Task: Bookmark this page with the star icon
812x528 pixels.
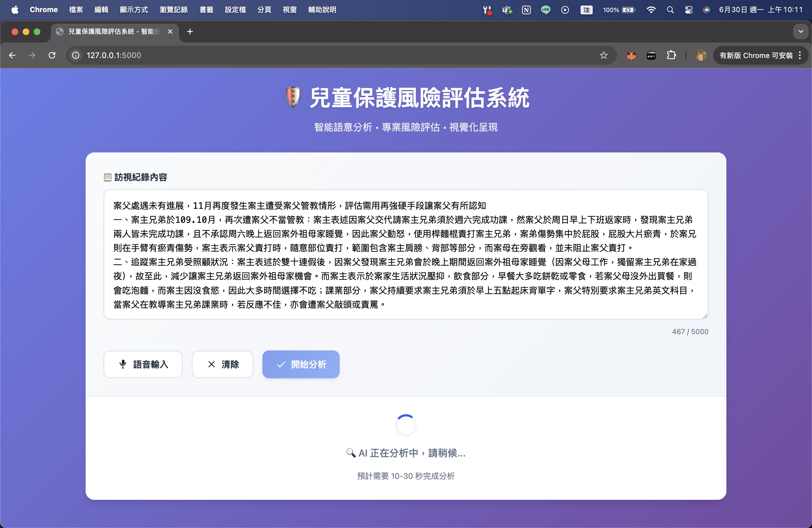Action: (x=603, y=55)
